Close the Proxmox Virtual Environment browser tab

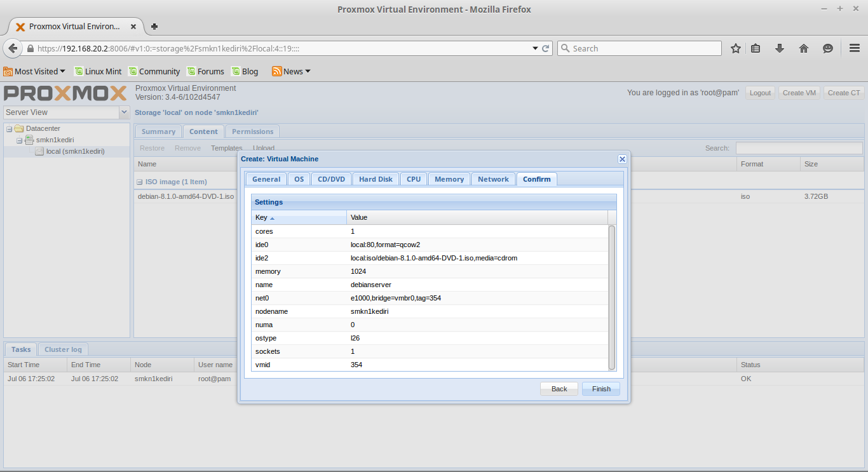coord(133,27)
